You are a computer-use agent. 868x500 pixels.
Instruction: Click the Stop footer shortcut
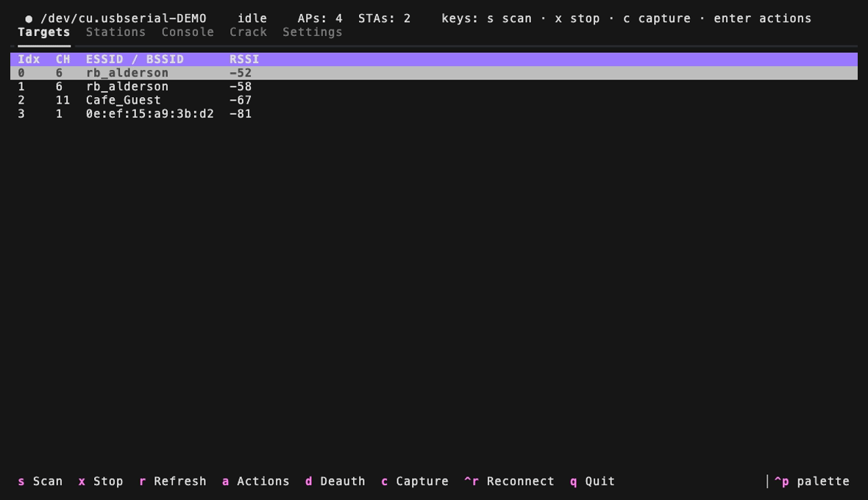[x=101, y=481]
